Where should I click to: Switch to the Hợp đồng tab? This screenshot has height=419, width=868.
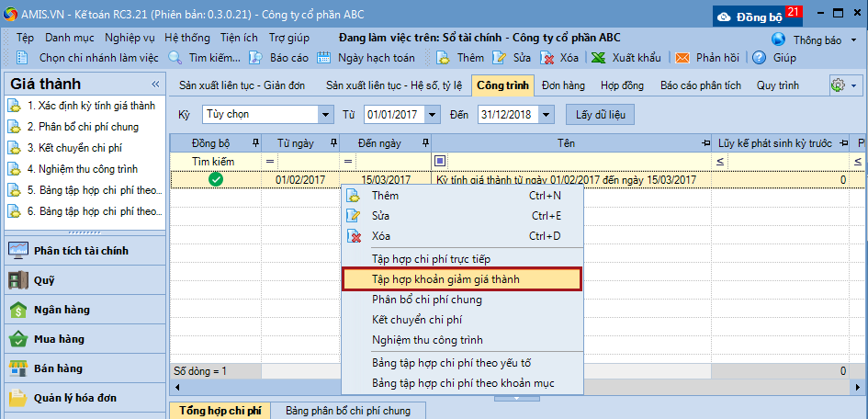(623, 85)
